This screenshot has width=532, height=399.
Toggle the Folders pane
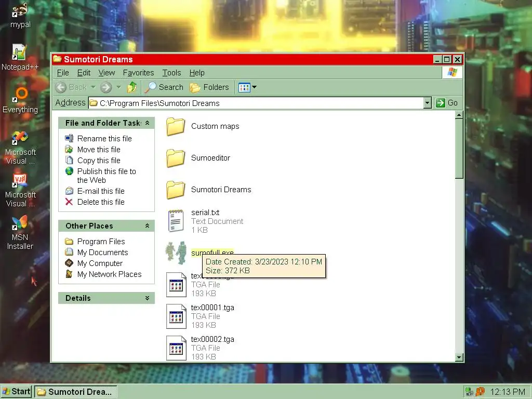pos(209,87)
